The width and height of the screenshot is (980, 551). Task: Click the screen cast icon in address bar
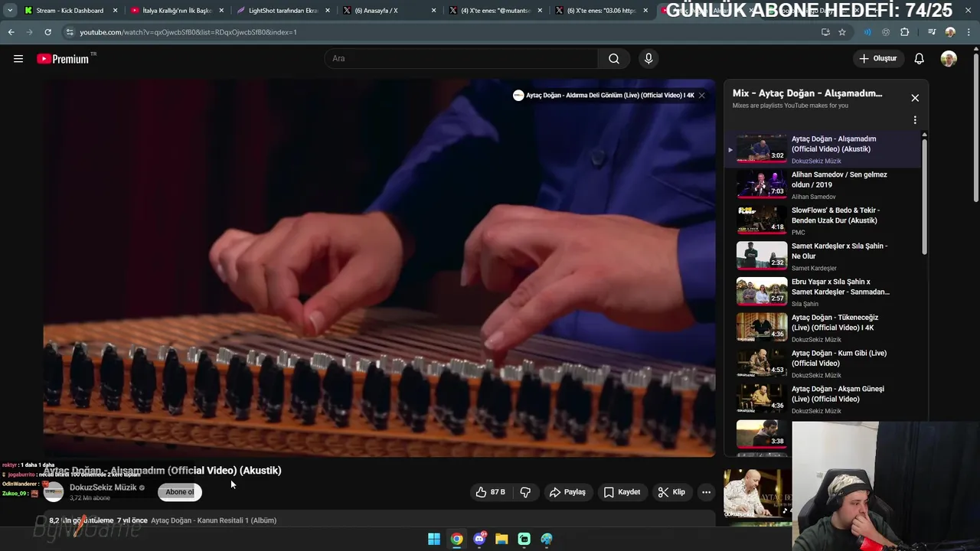tap(825, 32)
